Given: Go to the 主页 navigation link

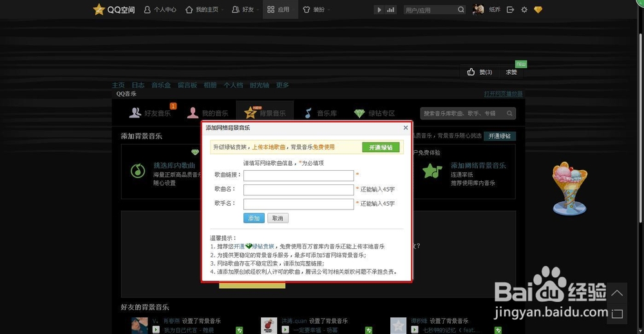Looking at the screenshot, I should click(x=118, y=85).
